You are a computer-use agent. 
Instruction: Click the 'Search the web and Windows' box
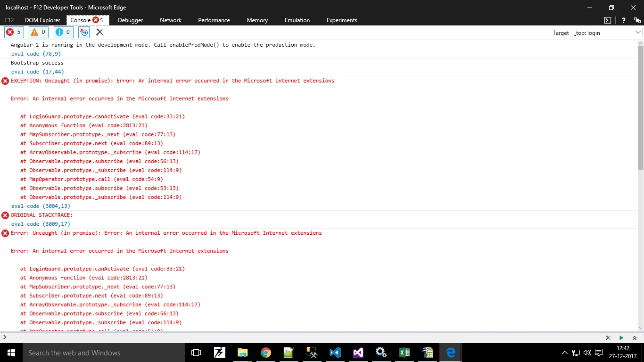(x=104, y=353)
